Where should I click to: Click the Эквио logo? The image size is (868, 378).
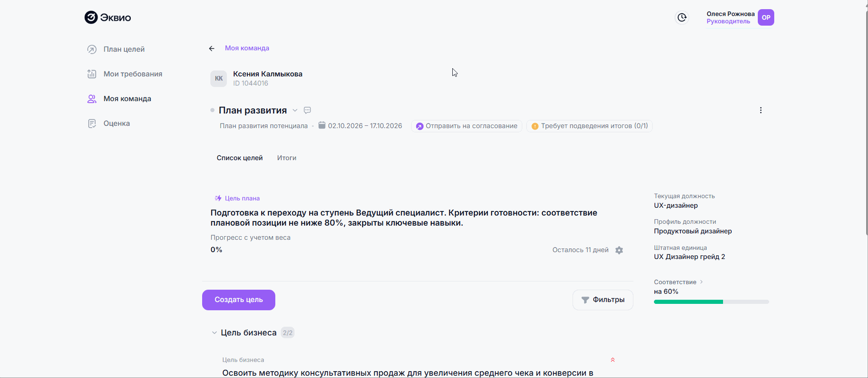click(108, 17)
